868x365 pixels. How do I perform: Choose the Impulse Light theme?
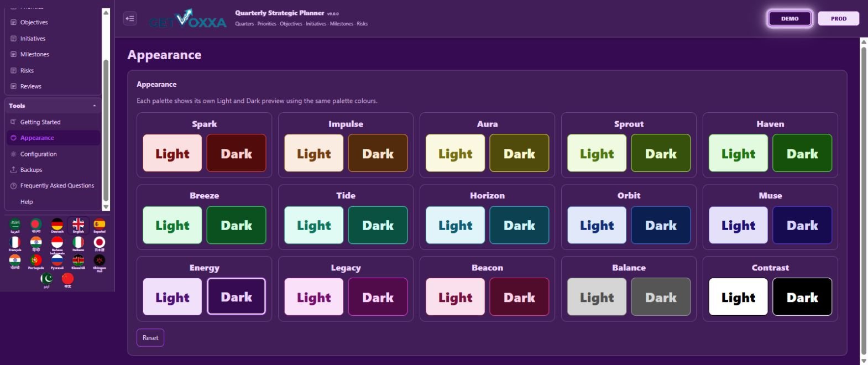(x=314, y=153)
